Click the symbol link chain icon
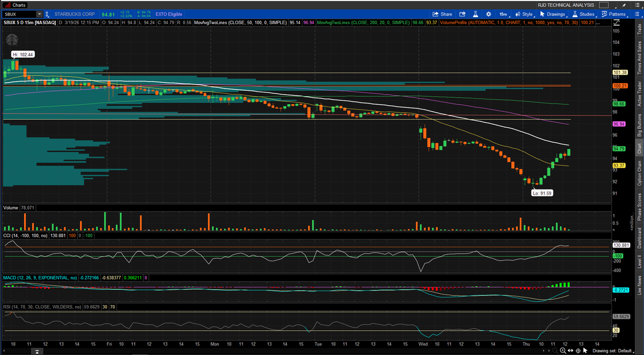The width and height of the screenshot is (644, 355). click(x=46, y=14)
